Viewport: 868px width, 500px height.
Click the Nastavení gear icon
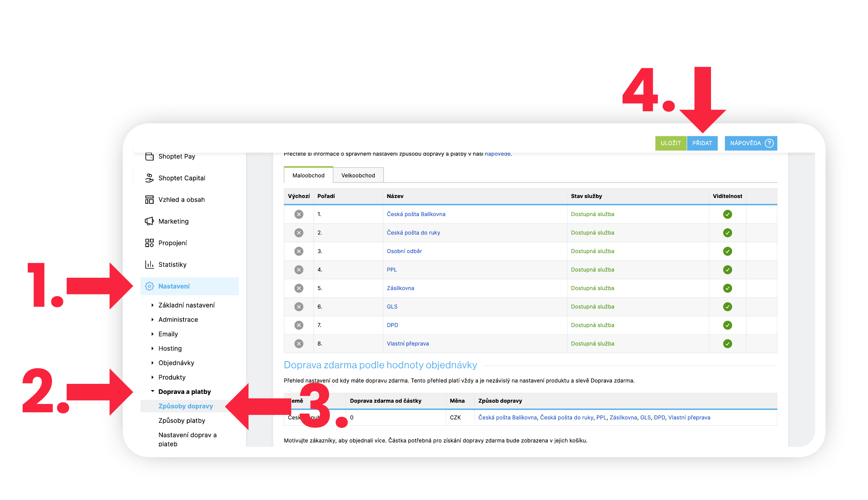tap(149, 286)
